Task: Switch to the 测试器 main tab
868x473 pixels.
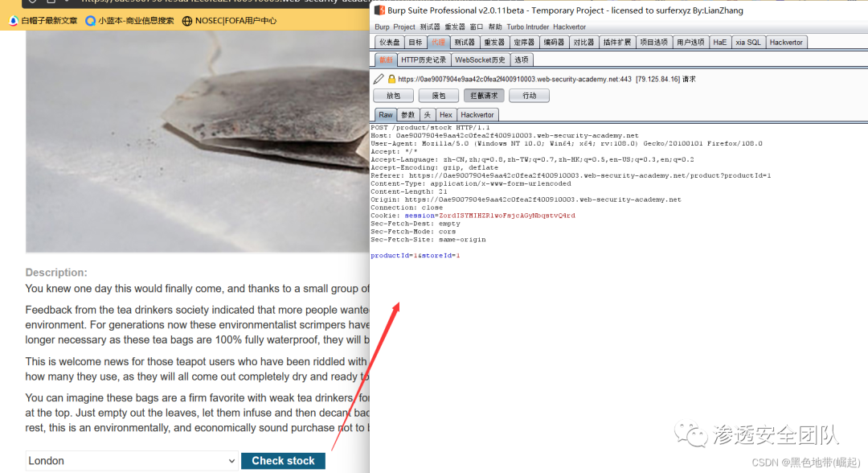Action: coord(465,42)
